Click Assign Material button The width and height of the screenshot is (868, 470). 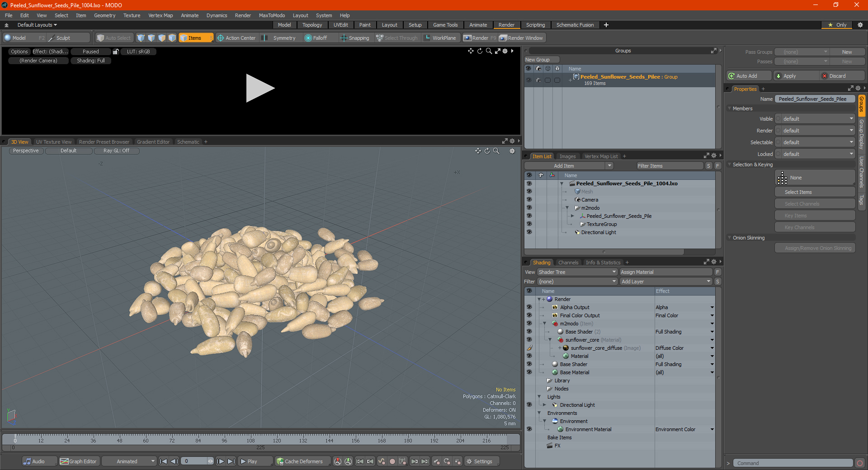point(666,272)
